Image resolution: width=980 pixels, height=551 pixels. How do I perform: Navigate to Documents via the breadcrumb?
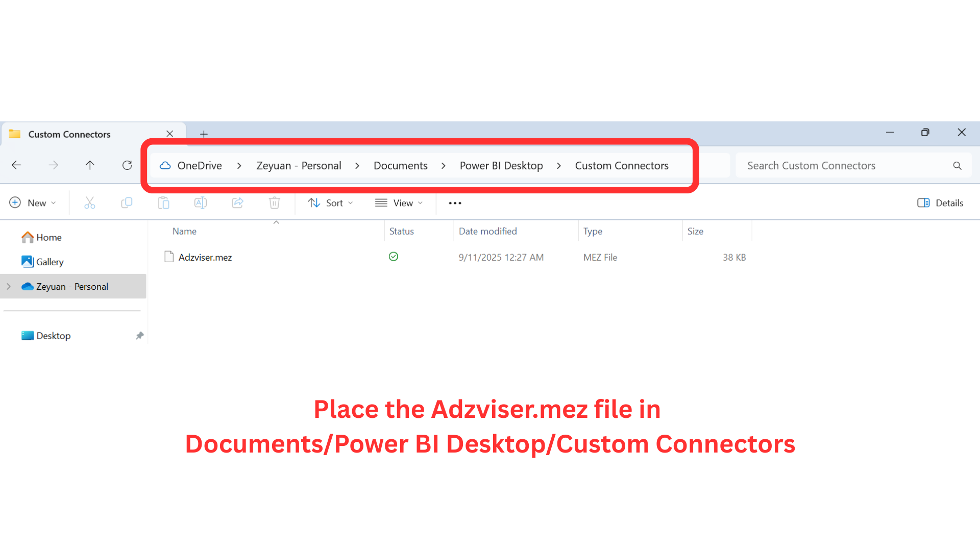400,165
